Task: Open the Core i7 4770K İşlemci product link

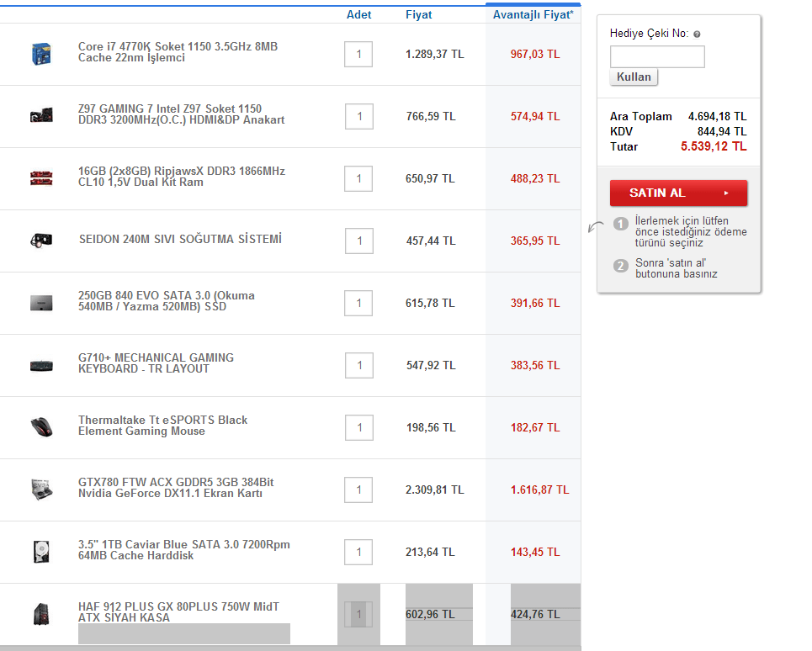Action: click(178, 52)
